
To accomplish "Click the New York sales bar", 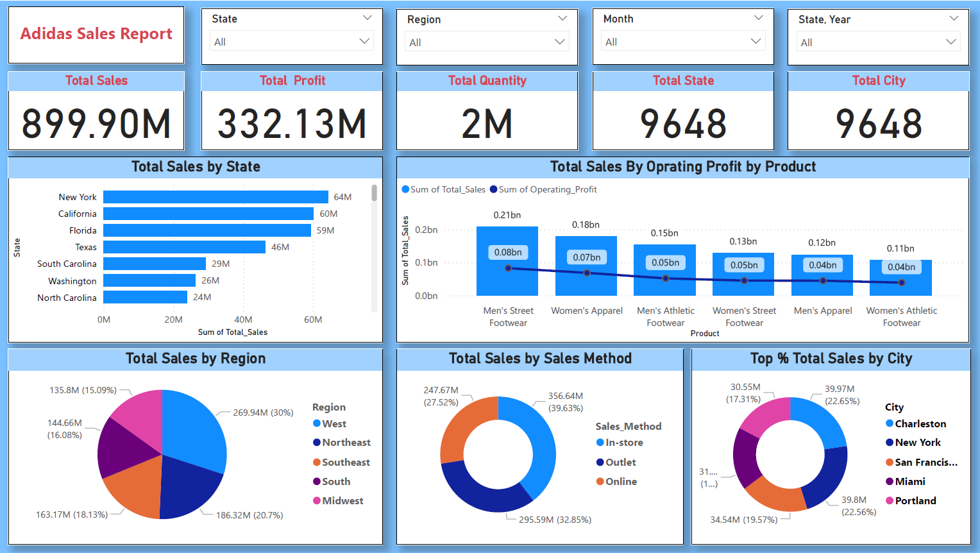I will click(215, 197).
